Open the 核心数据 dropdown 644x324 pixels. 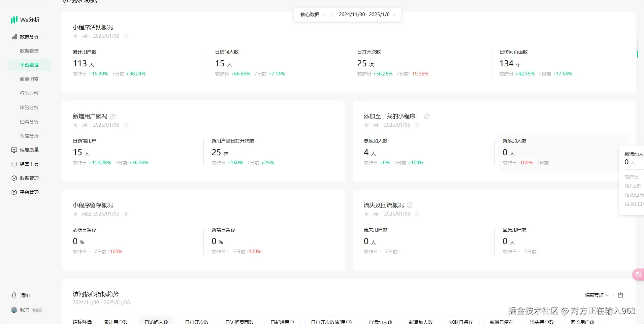pos(313,14)
